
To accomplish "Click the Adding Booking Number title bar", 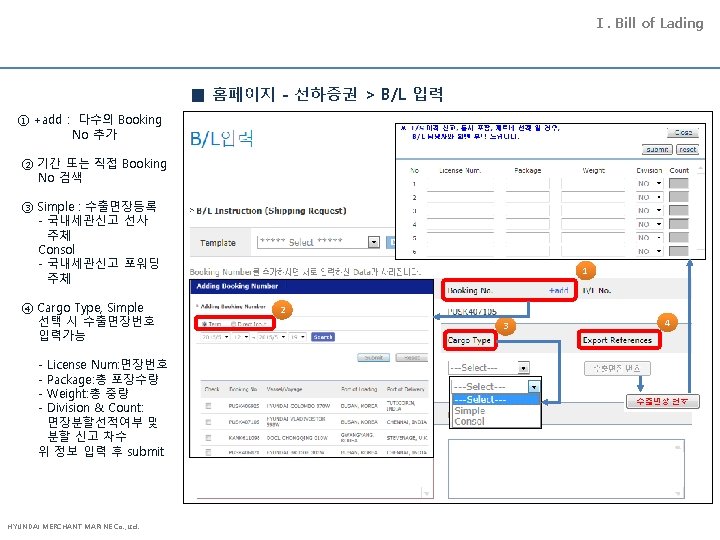I will 311,286.
